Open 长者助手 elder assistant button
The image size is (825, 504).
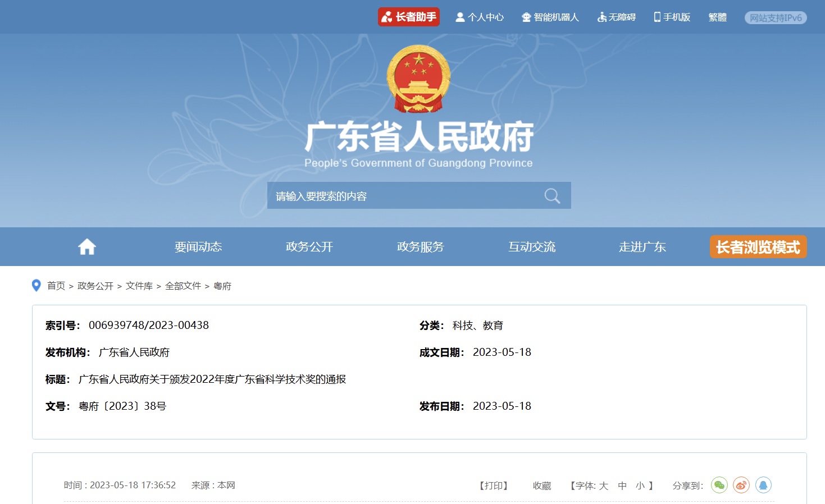(409, 17)
